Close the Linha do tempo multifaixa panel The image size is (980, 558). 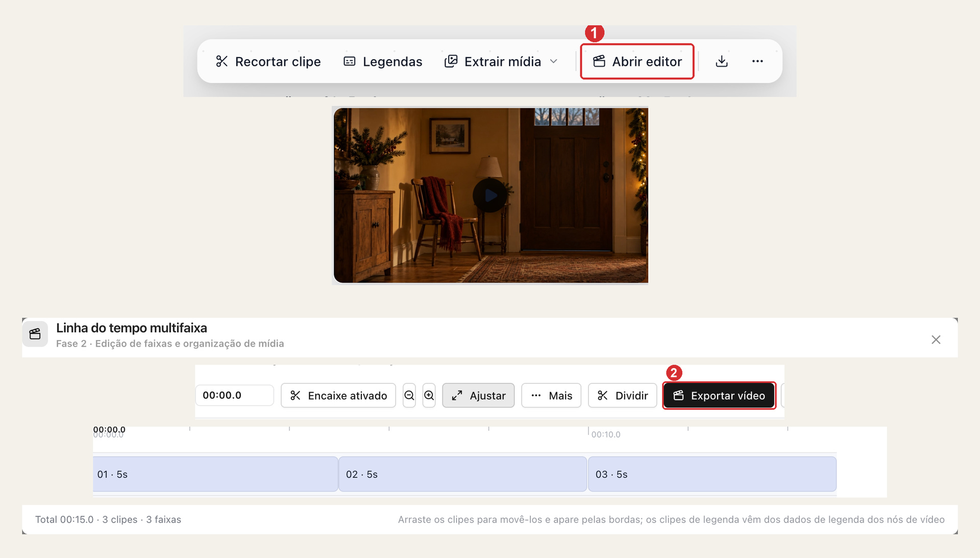click(936, 339)
